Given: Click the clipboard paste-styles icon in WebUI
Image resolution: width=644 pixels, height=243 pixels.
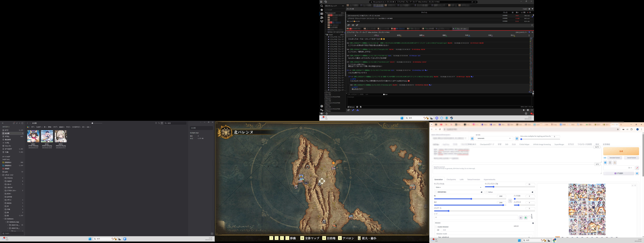Looking at the screenshot, I should (615, 163).
